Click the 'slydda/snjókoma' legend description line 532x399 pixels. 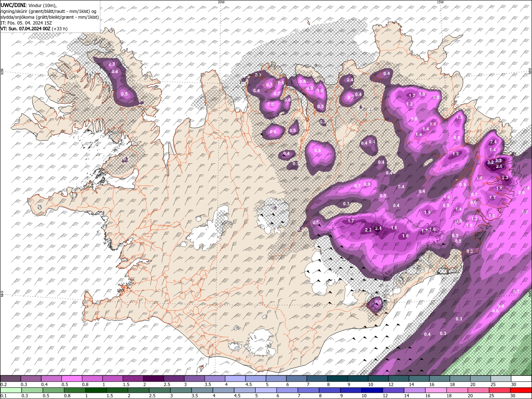[x=49, y=17]
